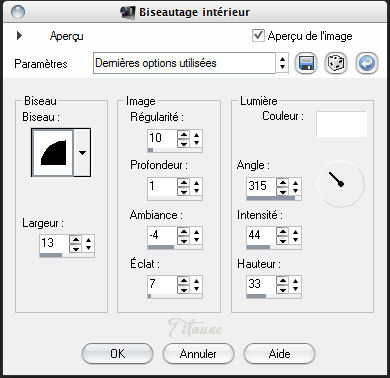This screenshot has height=378, width=390.
Task: Click the Angle slider bar
Action: click(x=274, y=198)
